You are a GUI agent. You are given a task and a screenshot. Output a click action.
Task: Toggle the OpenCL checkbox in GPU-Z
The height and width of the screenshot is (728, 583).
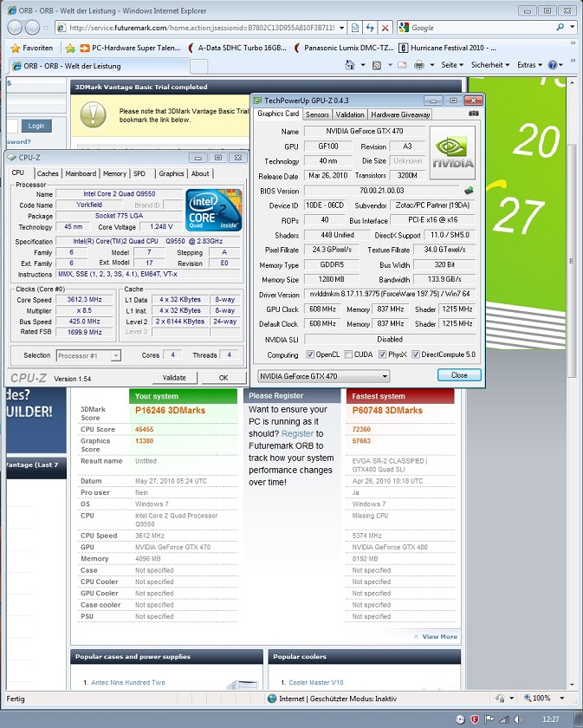click(310, 354)
